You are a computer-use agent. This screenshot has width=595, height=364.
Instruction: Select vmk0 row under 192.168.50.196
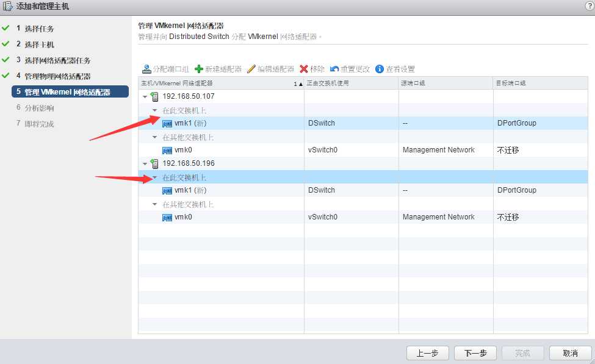click(363, 217)
